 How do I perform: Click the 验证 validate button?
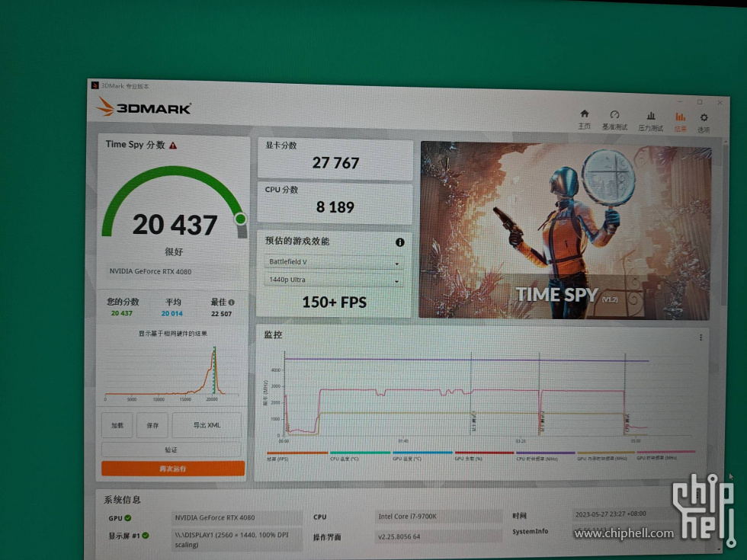[x=171, y=450]
